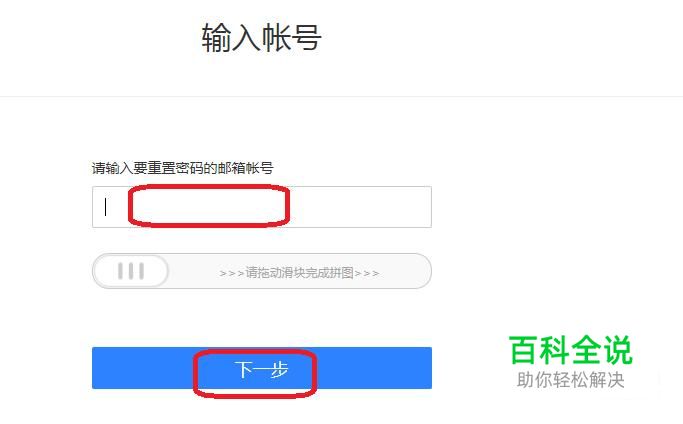Click the 请拖动滑块完成拼图 slider track text
The image size is (683, 424).
(299, 273)
